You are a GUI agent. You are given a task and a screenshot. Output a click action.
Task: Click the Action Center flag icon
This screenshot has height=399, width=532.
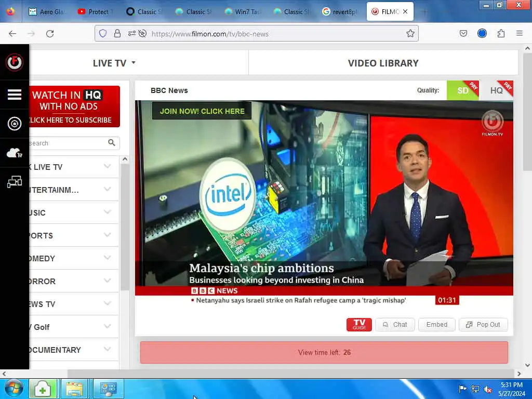point(462,389)
